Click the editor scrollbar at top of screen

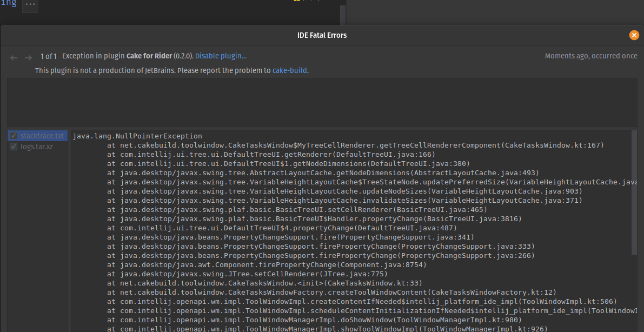(342, 14)
